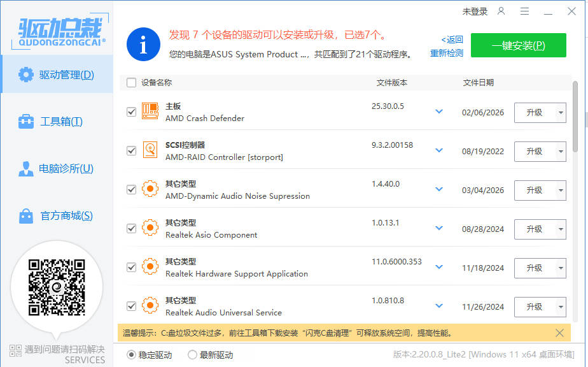This screenshot has width=588, height=367.
Task: Expand AMD-RAID Controller driver details
Action: (x=439, y=150)
